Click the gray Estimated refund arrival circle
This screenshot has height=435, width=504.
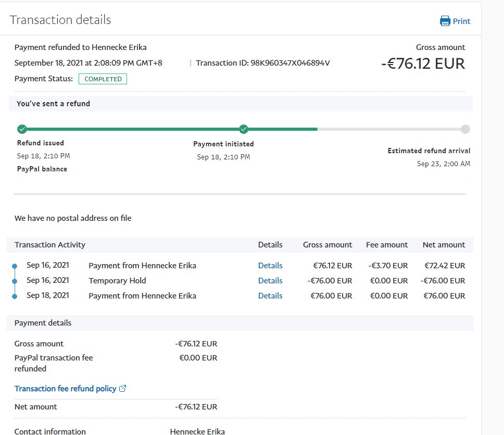click(465, 129)
